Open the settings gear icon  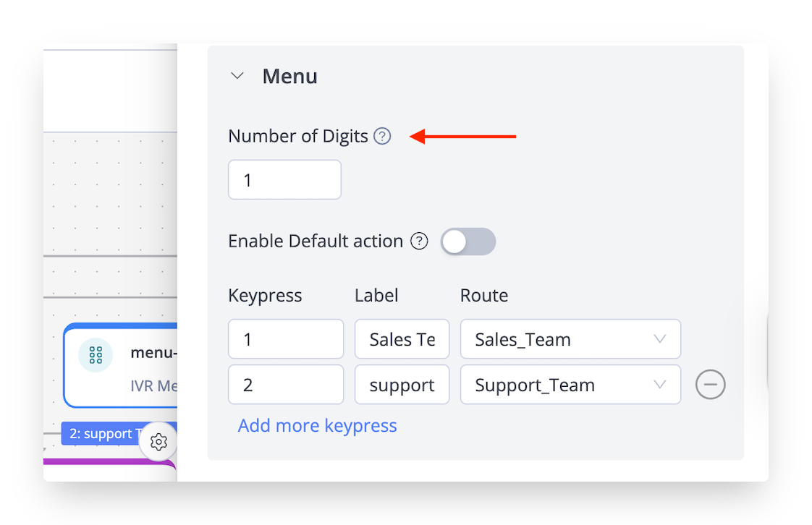point(158,442)
